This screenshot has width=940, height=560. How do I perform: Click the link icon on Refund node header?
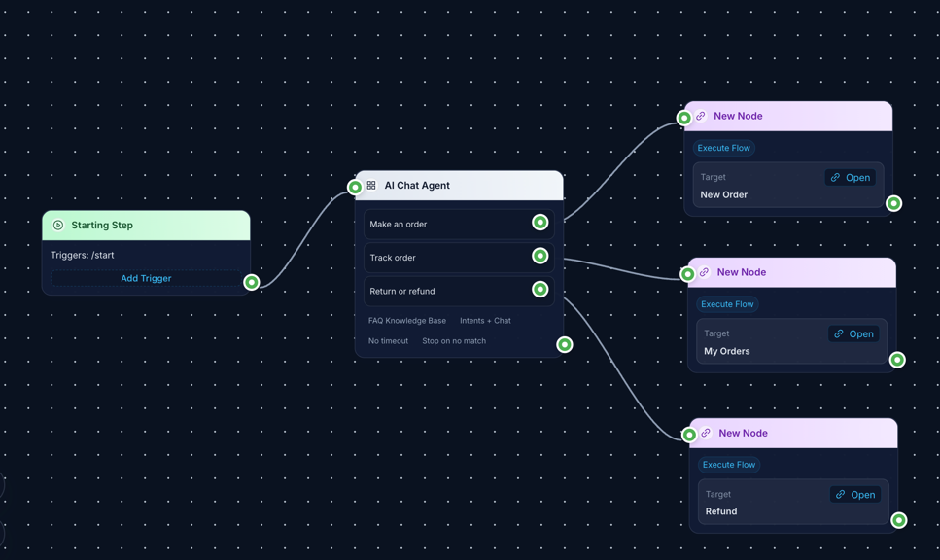(706, 433)
